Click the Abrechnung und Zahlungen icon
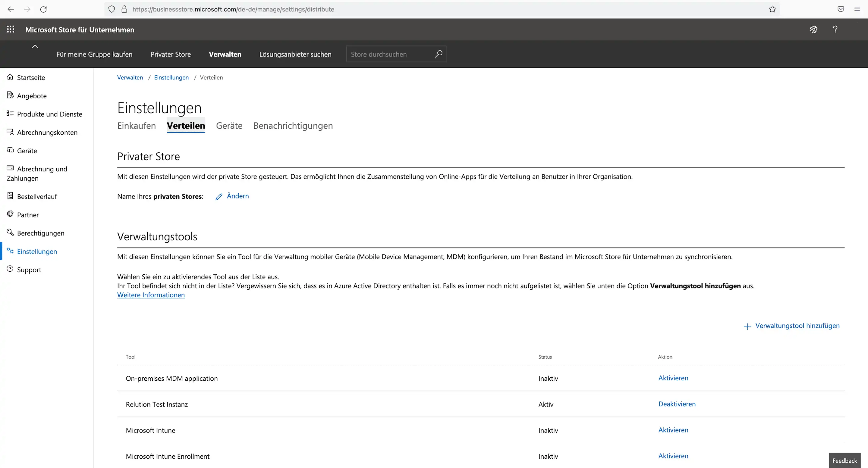 coord(10,168)
